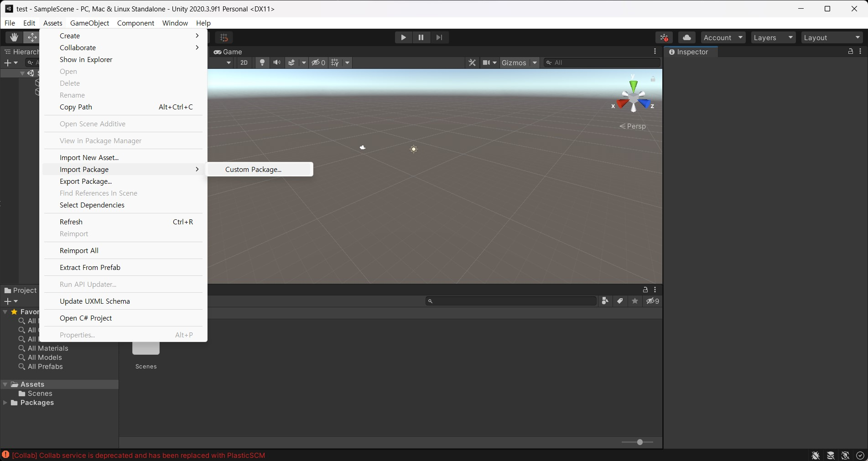Adjust the Project icon size slider
Image resolution: width=868 pixels, height=461 pixels.
tap(639, 442)
